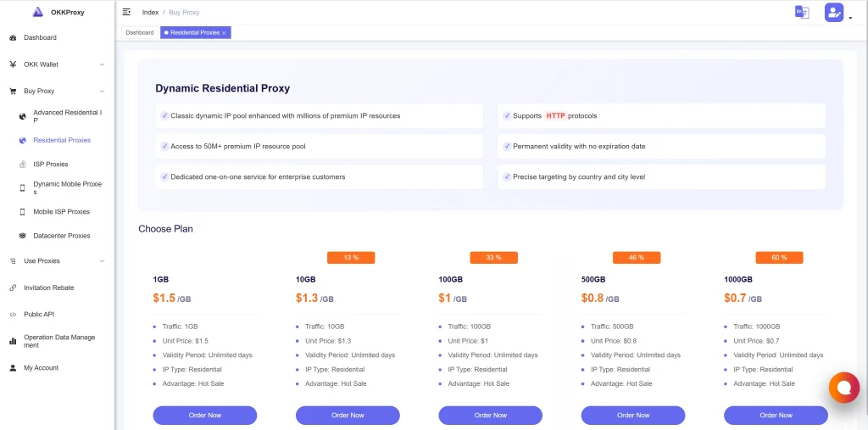Image resolution: width=868 pixels, height=430 pixels.
Task: Click the OKKProxy logo icon
Action: click(37, 12)
